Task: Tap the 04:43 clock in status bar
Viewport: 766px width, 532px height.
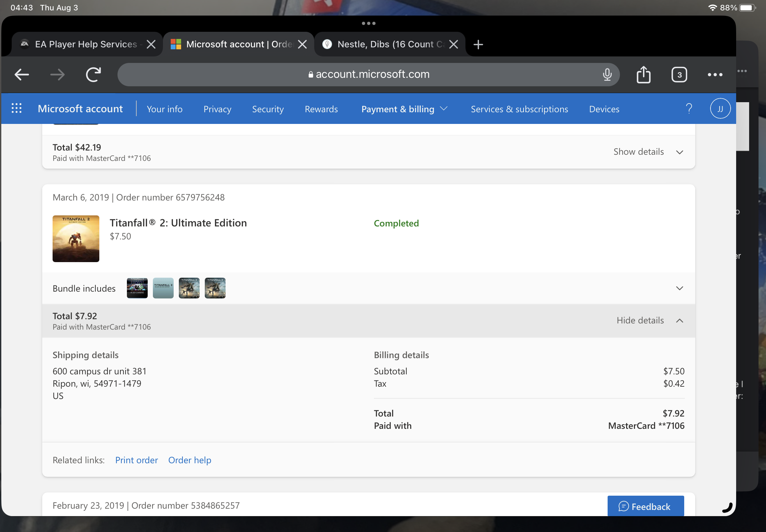Action: tap(22, 7)
